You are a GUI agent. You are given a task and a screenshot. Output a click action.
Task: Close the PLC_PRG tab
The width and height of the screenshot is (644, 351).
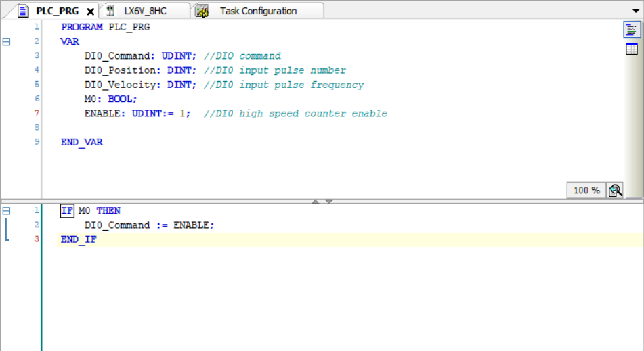click(x=90, y=11)
